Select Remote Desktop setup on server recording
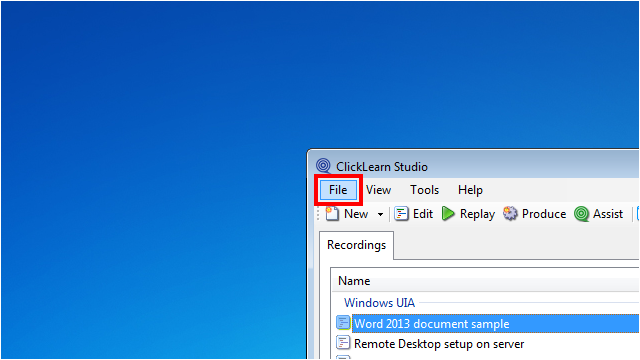Viewport: 640px width, 360px height. pos(439,344)
